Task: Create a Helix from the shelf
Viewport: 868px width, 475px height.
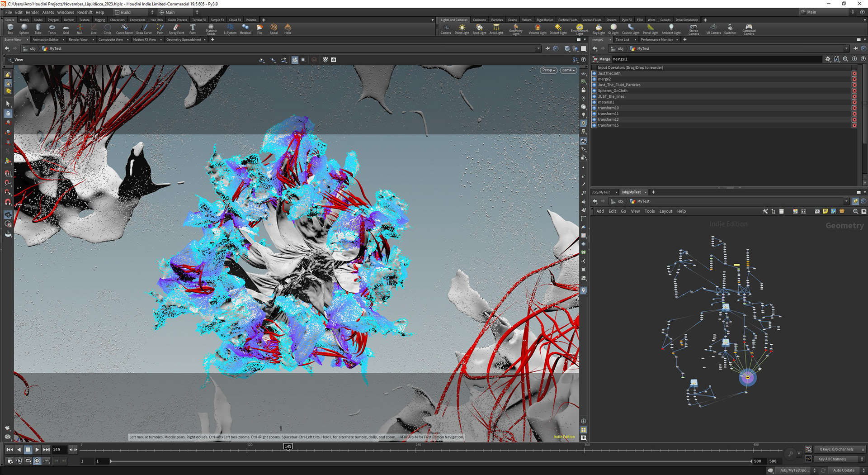Action: pyautogui.click(x=288, y=29)
